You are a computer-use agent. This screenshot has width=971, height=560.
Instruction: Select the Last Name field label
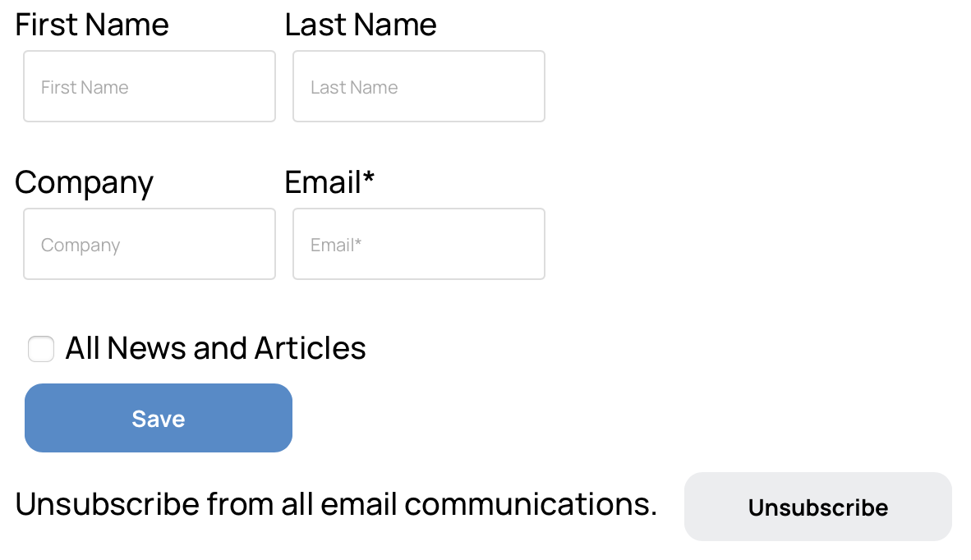point(360,25)
